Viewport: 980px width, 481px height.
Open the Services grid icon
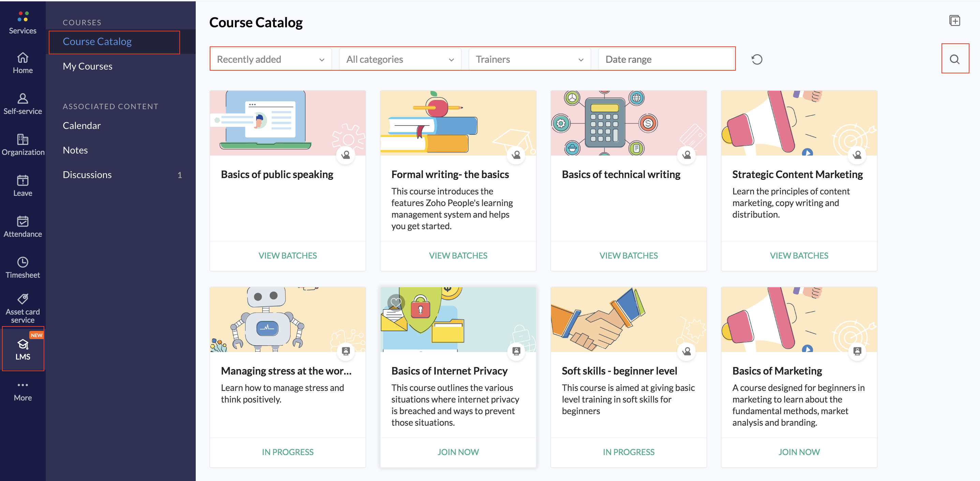tap(23, 17)
